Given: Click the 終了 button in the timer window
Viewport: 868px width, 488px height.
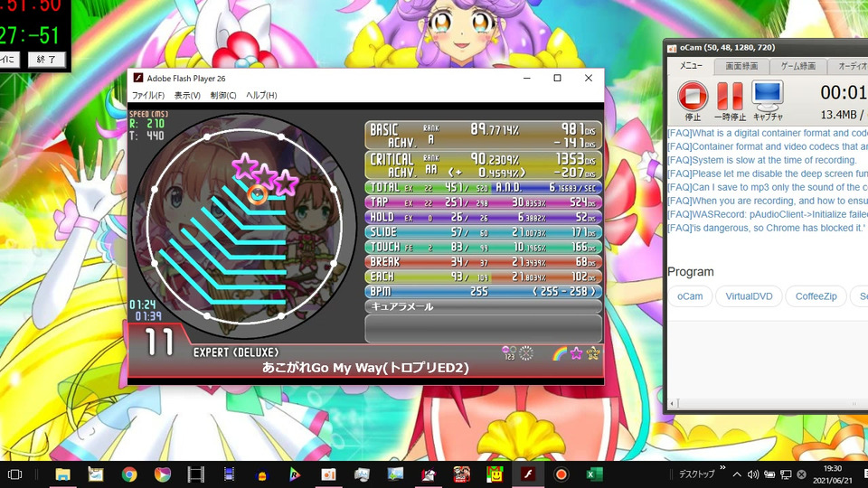Looking at the screenshot, I should pyautogui.click(x=46, y=60).
